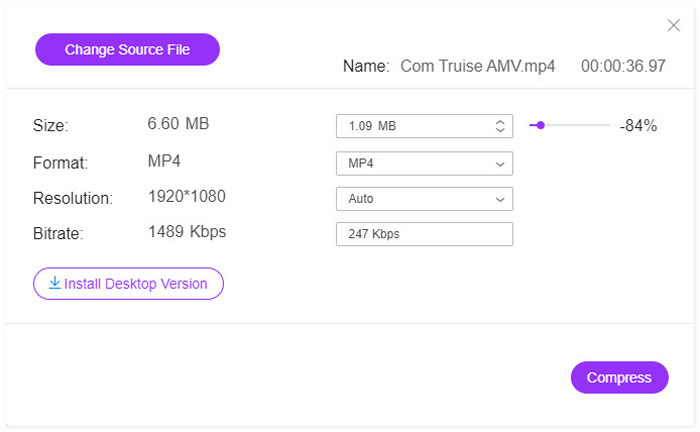Click the chevron arrow on the Resolution dropdown
Image resolution: width=700 pixels, height=432 pixels.
tap(500, 199)
